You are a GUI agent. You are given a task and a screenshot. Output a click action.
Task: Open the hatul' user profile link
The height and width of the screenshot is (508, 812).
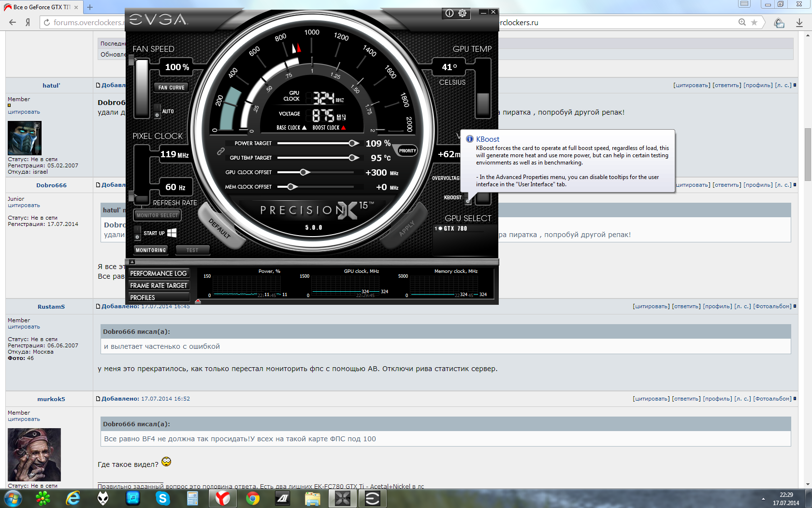51,86
